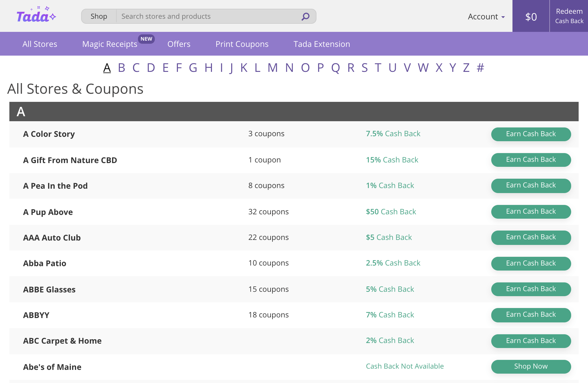Jump to stores starting with W
Viewport: 588px width, 383px height.
pyautogui.click(x=423, y=67)
